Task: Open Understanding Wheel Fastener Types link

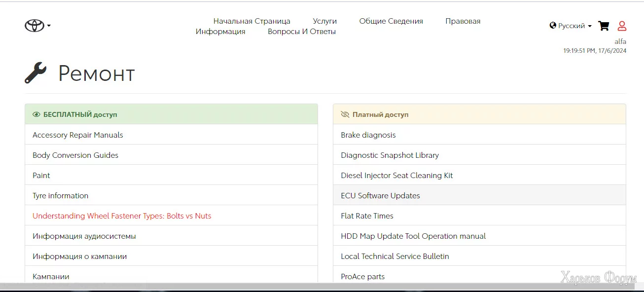Action: (x=122, y=216)
